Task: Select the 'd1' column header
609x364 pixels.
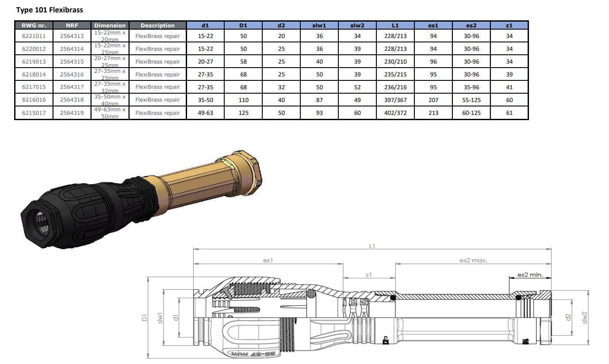Action: coord(205,25)
